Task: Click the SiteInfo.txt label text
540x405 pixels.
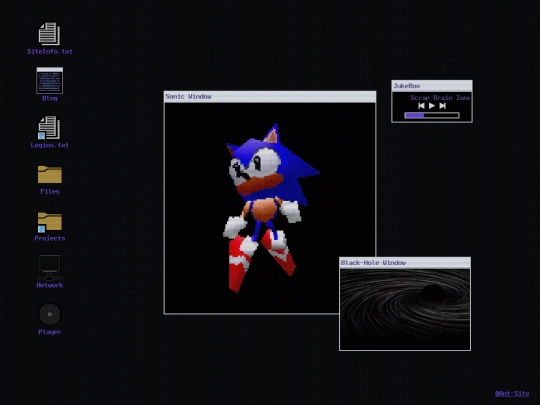Action: 50,52
